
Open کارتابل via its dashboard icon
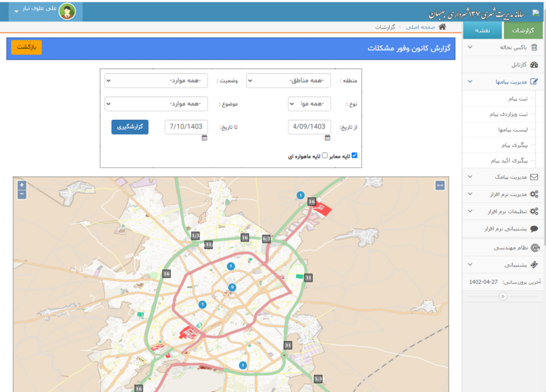pos(534,65)
